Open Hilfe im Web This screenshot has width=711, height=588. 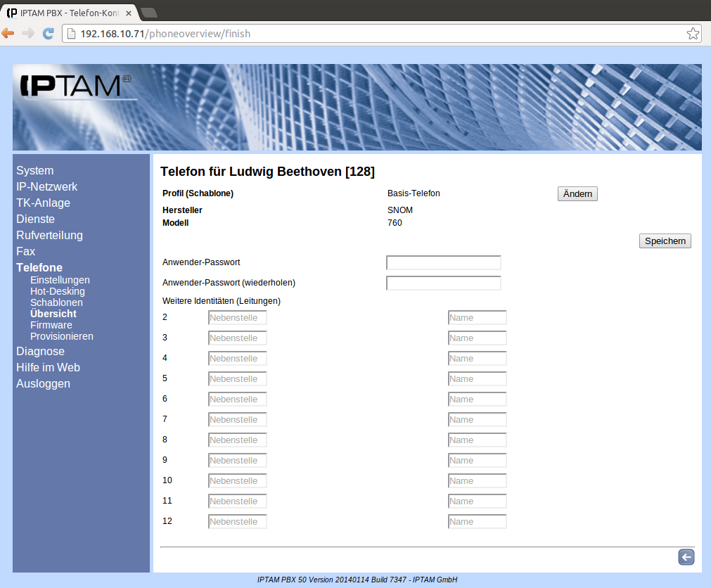coord(48,368)
